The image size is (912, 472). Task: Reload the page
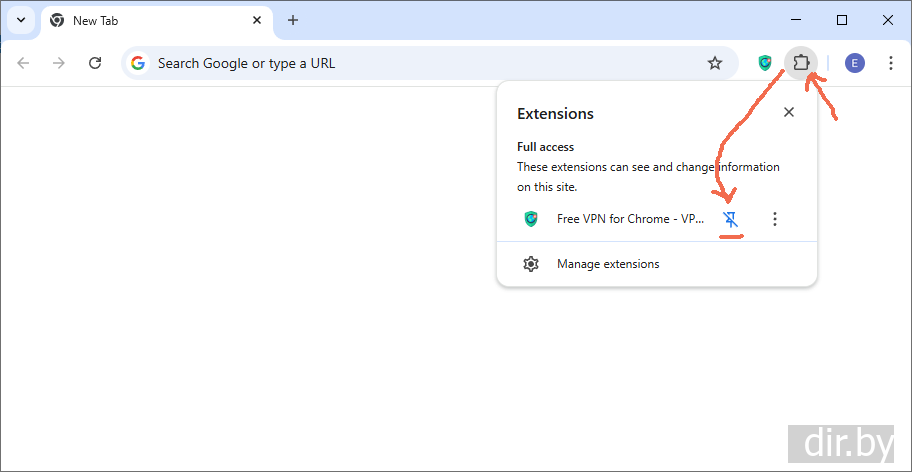95,63
